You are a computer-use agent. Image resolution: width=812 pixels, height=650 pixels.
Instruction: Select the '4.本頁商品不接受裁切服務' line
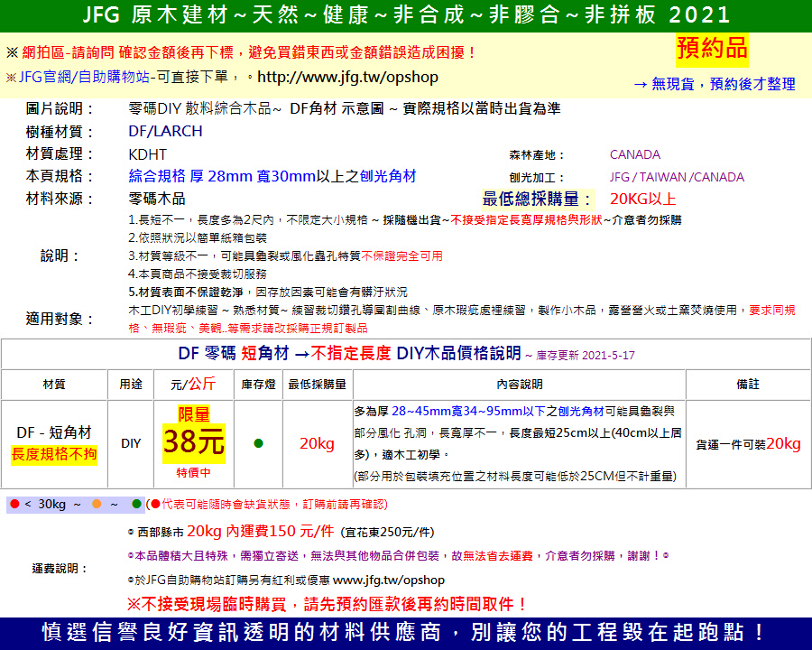(198, 274)
